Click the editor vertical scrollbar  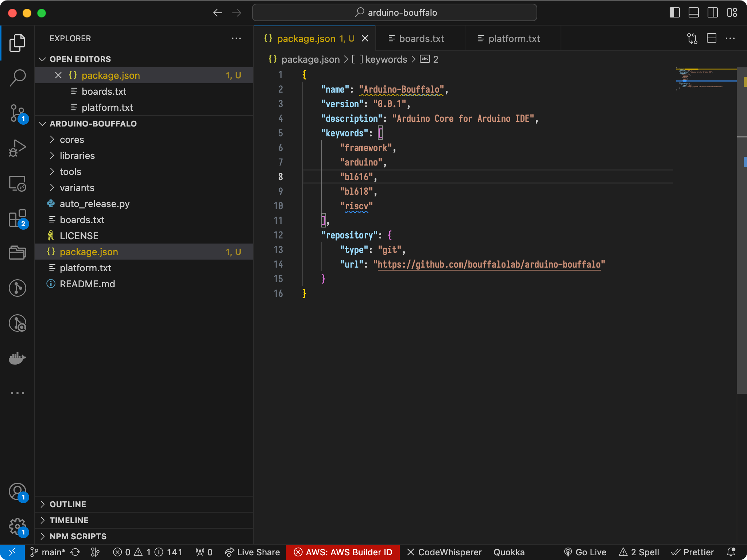click(742, 230)
